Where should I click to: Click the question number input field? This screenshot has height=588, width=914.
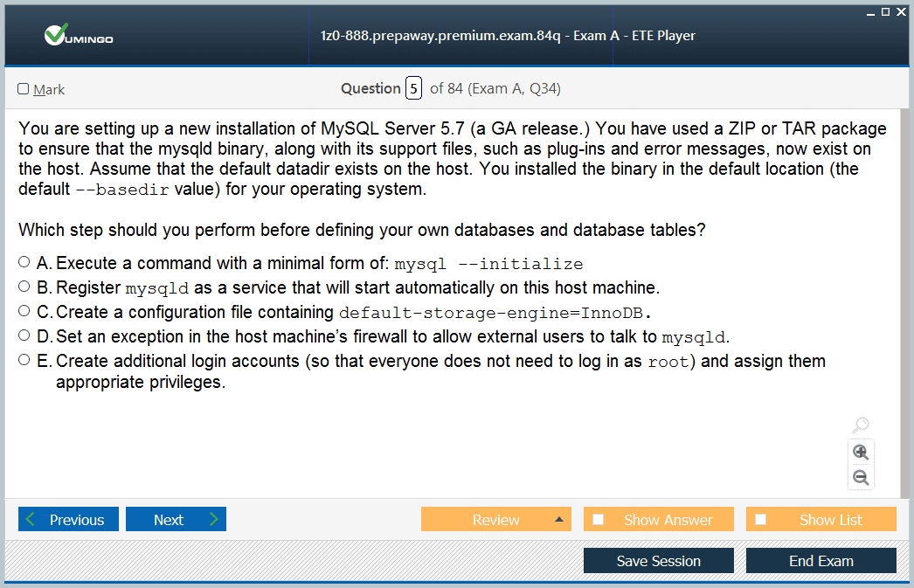[x=413, y=88]
